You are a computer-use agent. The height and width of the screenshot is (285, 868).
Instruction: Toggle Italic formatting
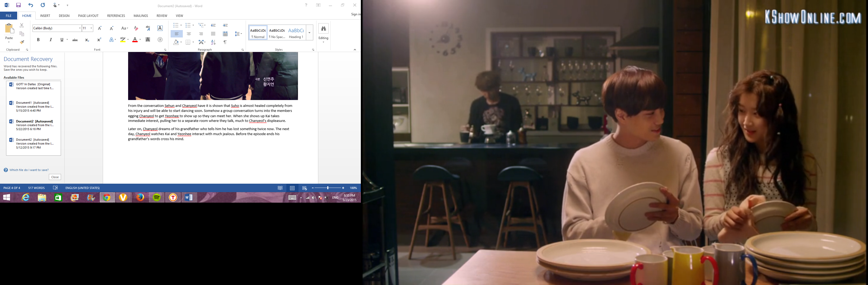click(x=50, y=40)
